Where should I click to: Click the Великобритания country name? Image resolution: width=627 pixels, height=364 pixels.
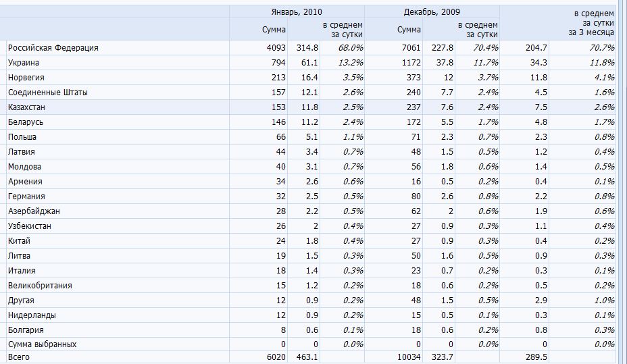click(40, 286)
